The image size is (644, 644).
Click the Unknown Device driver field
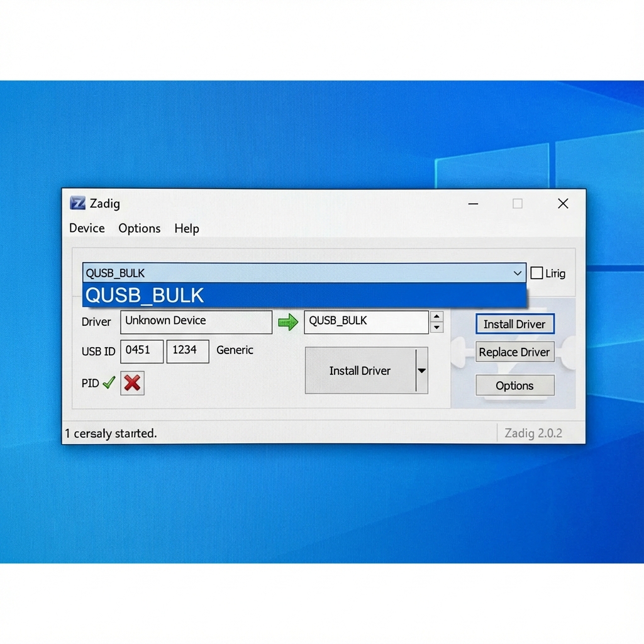tap(196, 321)
